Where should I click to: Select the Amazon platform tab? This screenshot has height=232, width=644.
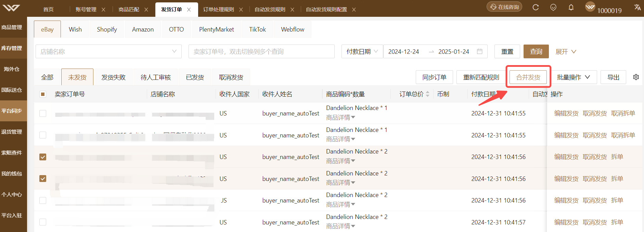(143, 29)
